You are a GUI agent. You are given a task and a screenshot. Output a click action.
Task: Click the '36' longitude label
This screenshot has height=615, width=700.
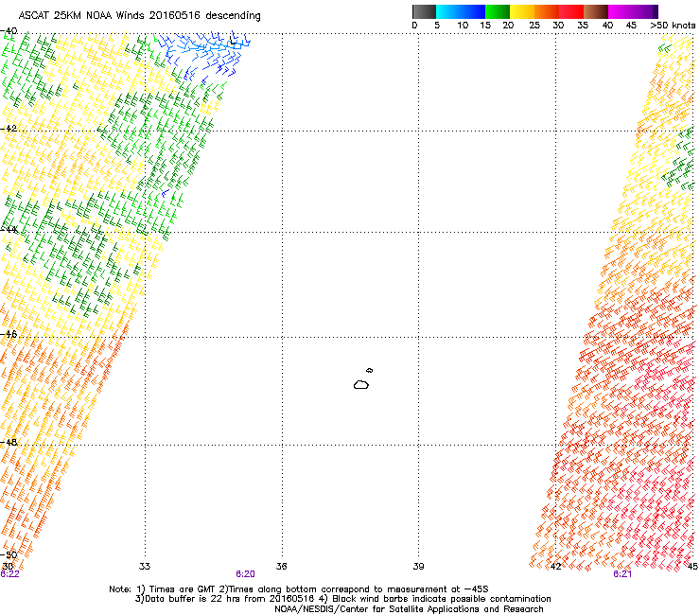(281, 567)
